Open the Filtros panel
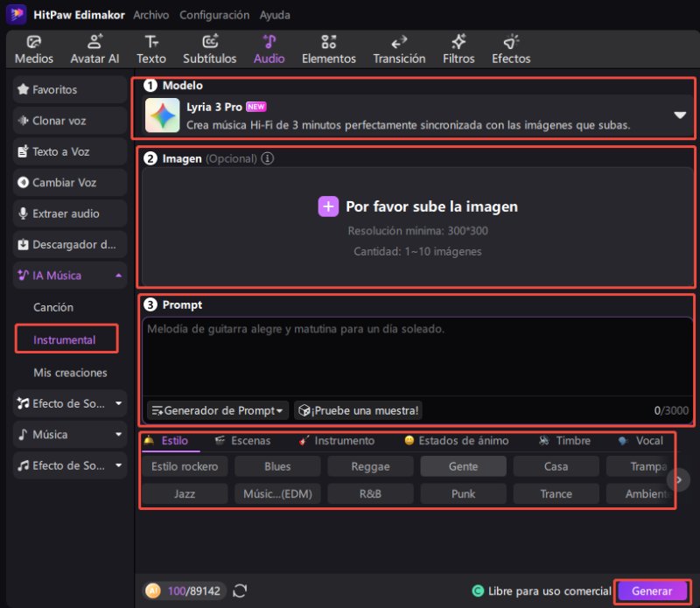This screenshot has width=700, height=608. (x=458, y=50)
